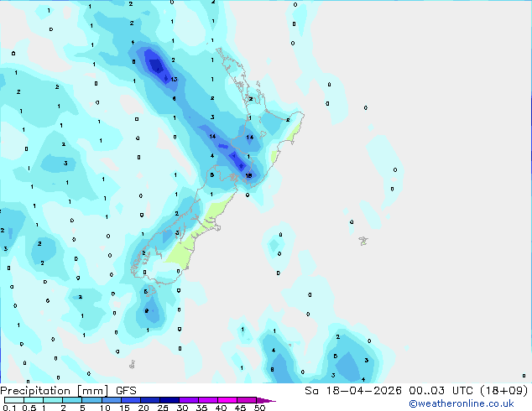Click the 1–2 mm legend color box
Screen dimensions: 532x411
tap(53, 400)
